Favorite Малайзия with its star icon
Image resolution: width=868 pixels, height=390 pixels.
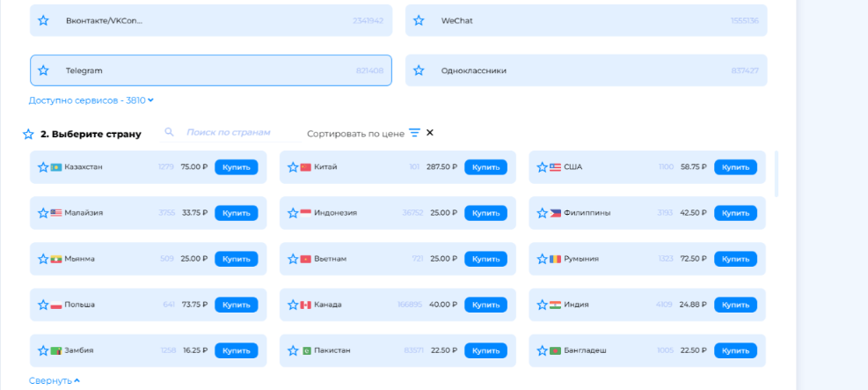tap(43, 213)
